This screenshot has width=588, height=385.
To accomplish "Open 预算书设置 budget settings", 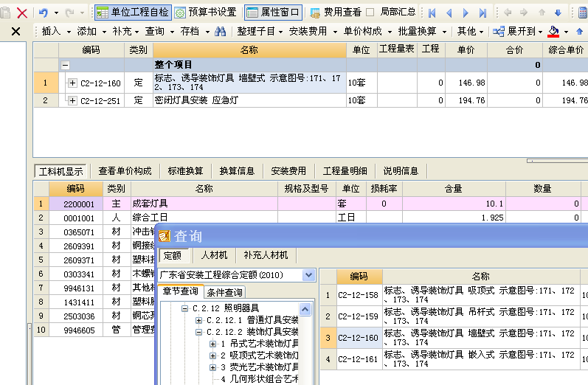I will [206, 13].
